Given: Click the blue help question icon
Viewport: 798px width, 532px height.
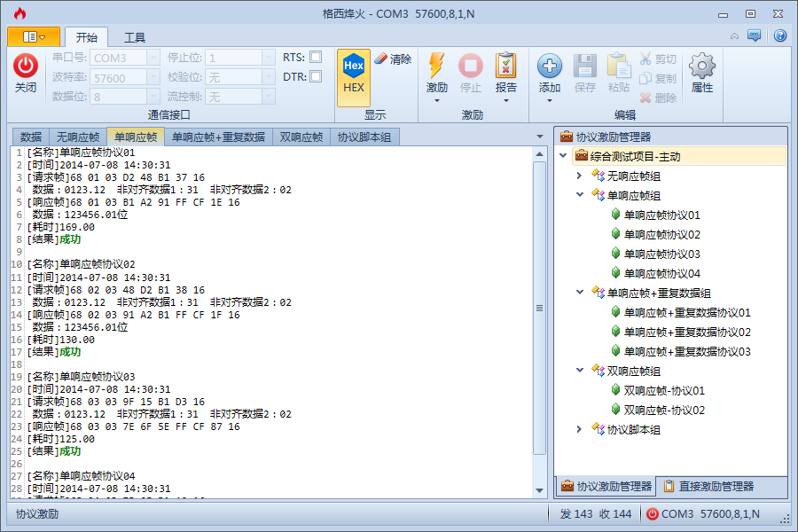Looking at the screenshot, I should (779, 35).
